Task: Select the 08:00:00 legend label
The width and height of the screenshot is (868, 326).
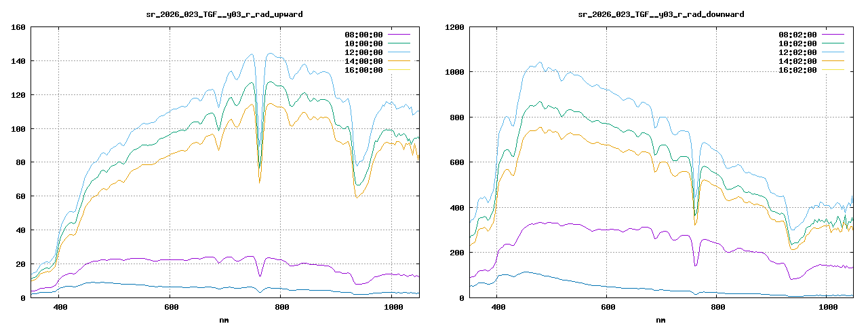Action: click(x=364, y=35)
